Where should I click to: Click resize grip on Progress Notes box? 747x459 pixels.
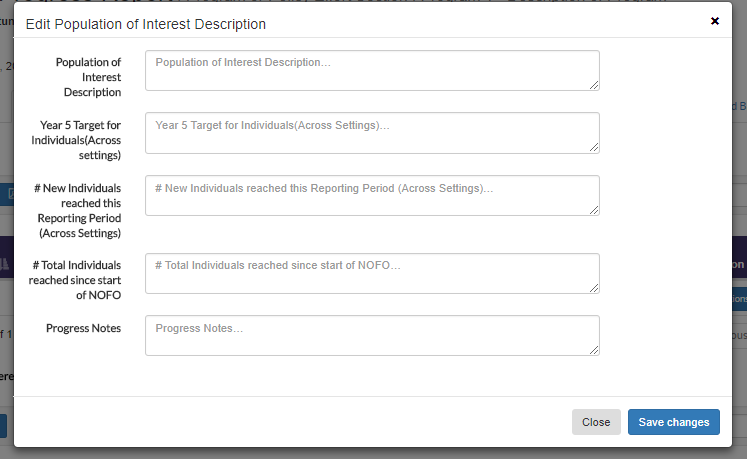[594, 350]
